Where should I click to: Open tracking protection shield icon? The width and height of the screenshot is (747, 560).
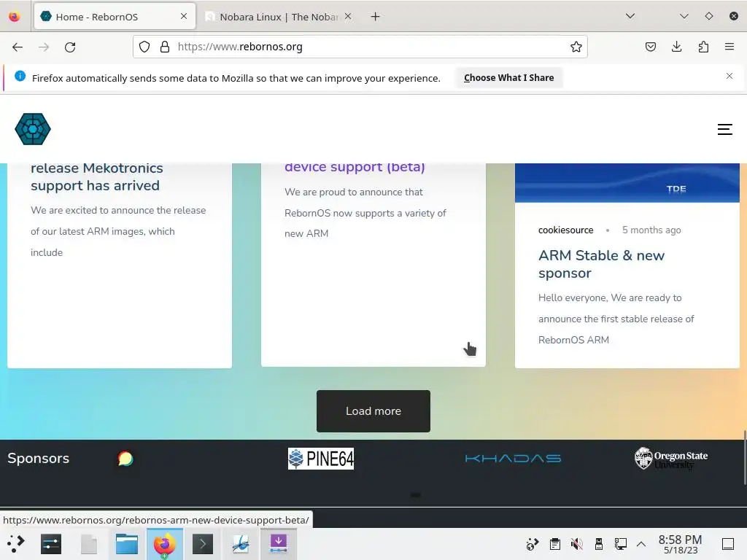144,47
